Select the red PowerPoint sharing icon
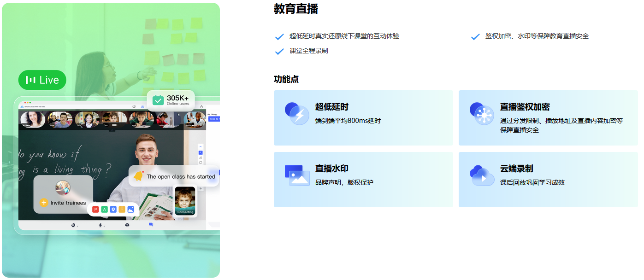644x280 pixels. pyautogui.click(x=95, y=209)
